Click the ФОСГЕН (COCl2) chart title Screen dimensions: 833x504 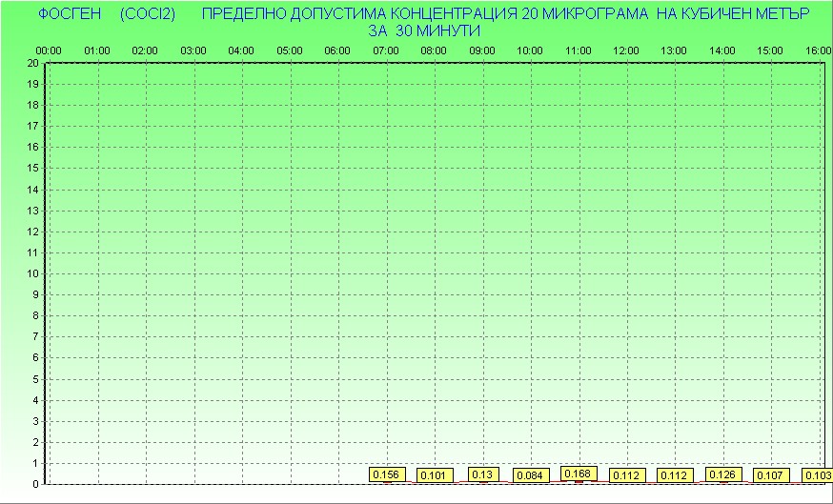pyautogui.click(x=107, y=14)
